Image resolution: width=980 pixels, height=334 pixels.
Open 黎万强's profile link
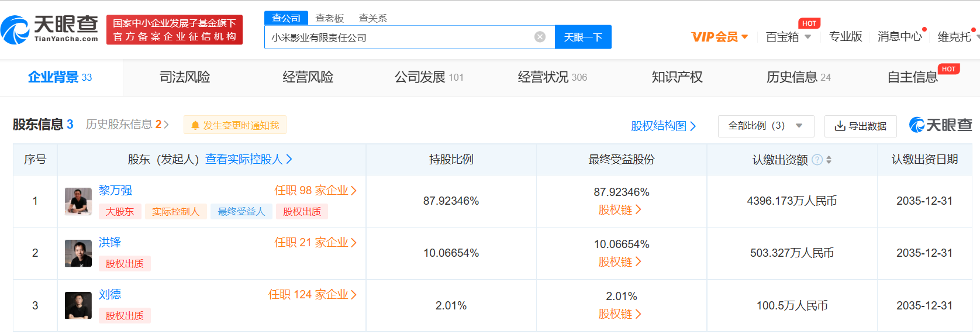pos(115,190)
